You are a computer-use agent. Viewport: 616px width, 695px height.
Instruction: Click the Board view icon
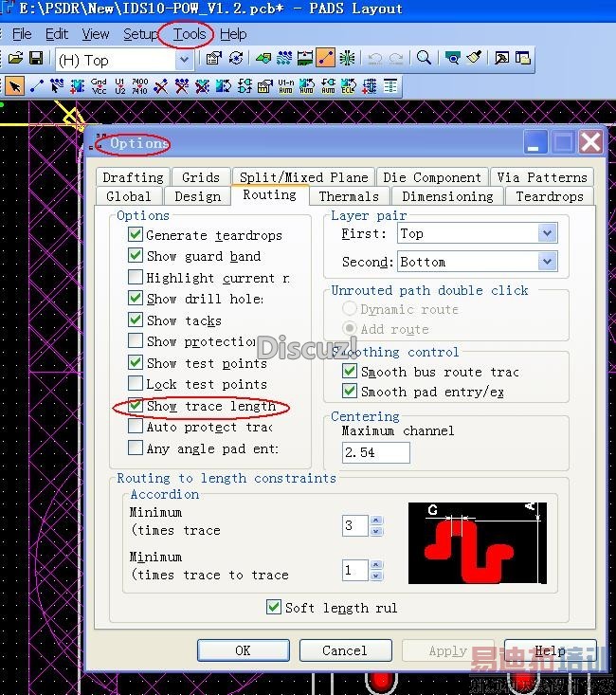[452, 59]
